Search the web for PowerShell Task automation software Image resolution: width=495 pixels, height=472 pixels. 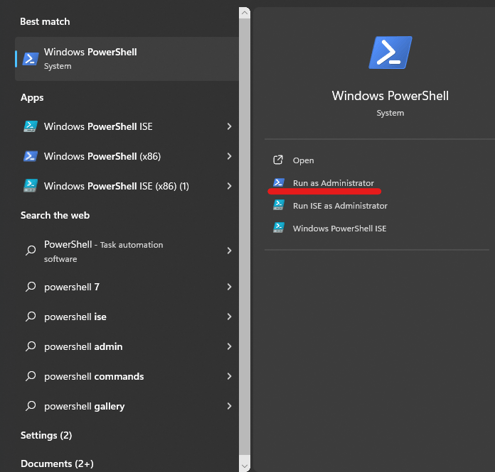(127, 251)
